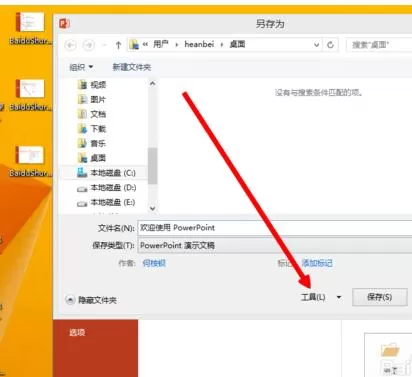Click the Forward navigation arrow
Screen dimensions: 412x377
point(89,45)
